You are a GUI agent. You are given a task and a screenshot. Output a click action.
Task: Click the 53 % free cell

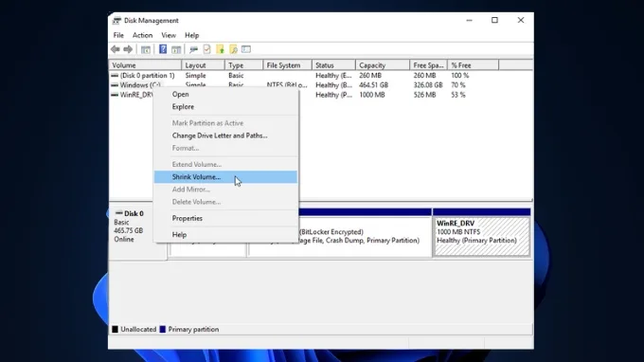(x=458, y=95)
